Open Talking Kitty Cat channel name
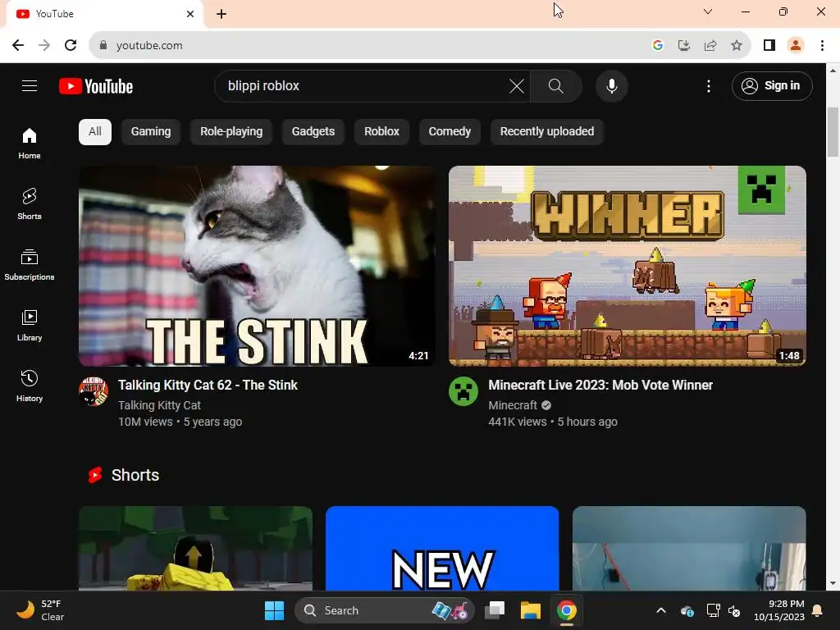The height and width of the screenshot is (630, 840). [159, 405]
